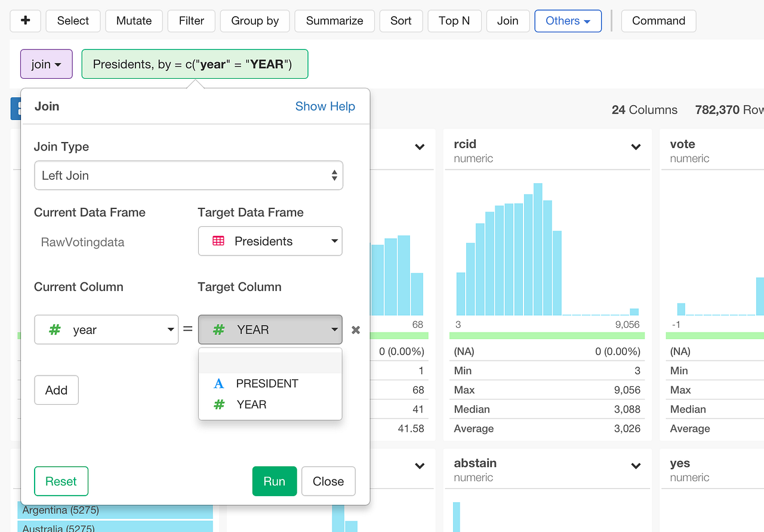Viewport: 764px width, 532px height.
Task: Click Summarize in the toolbar
Action: click(x=334, y=20)
